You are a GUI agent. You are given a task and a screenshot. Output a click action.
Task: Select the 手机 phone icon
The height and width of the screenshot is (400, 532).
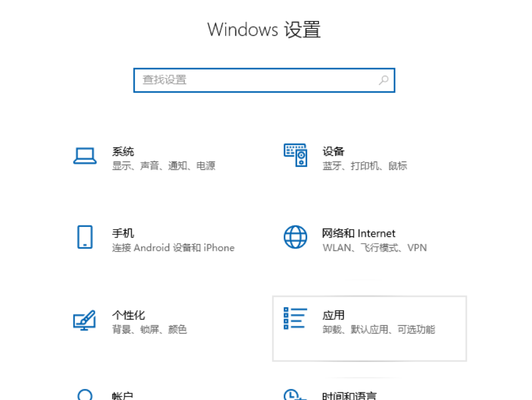coord(85,237)
